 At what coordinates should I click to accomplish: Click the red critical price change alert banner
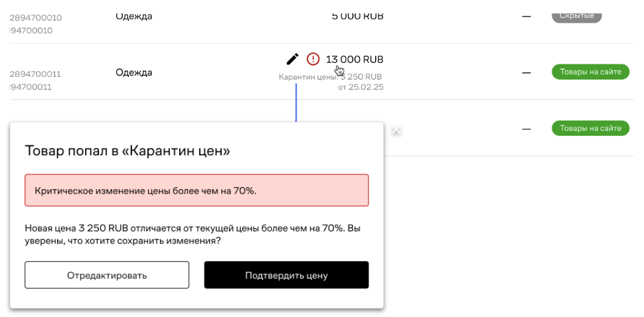coord(197,190)
